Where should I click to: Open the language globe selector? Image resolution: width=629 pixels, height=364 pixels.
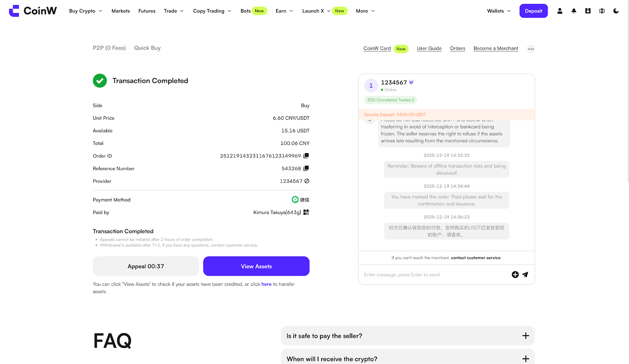(602, 11)
